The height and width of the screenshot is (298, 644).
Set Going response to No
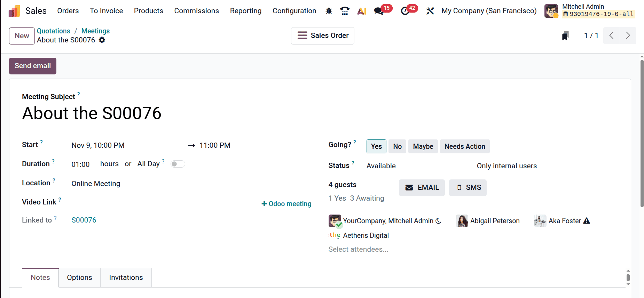click(x=397, y=146)
